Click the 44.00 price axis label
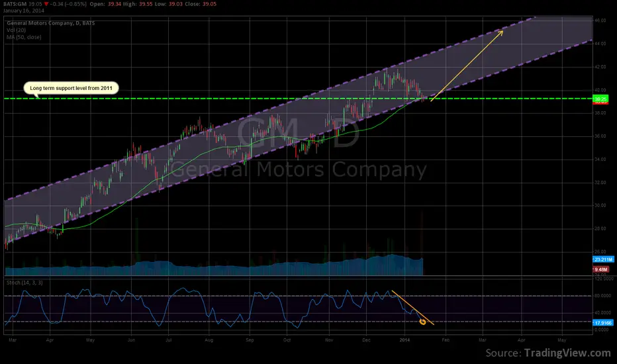617x364 pixels. [x=600, y=44]
